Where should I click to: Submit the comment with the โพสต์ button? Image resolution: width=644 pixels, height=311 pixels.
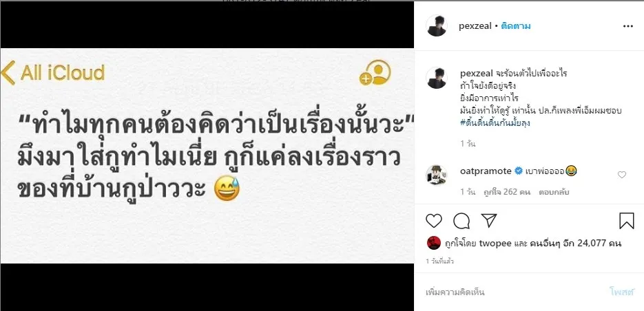coord(622,292)
